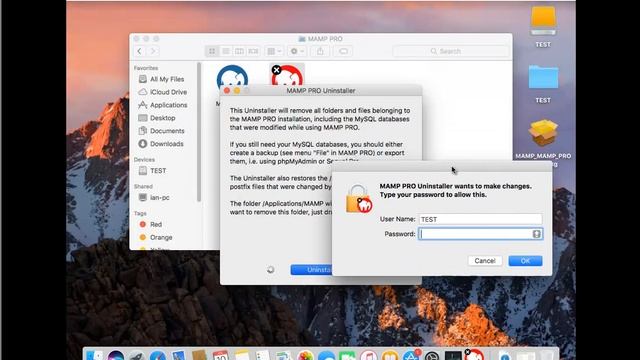Switch Finder to icon view
Image resolution: width=640 pixels, height=360 pixels.
[212, 51]
